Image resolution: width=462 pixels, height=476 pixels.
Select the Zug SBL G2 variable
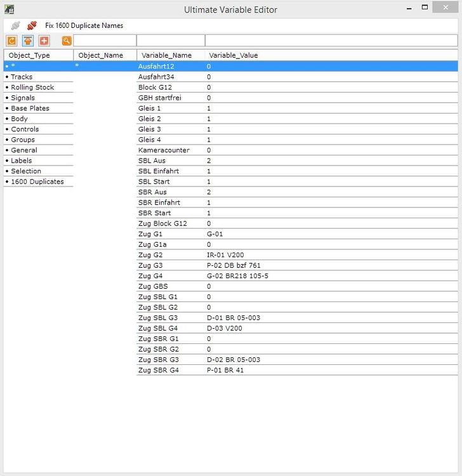(158, 307)
